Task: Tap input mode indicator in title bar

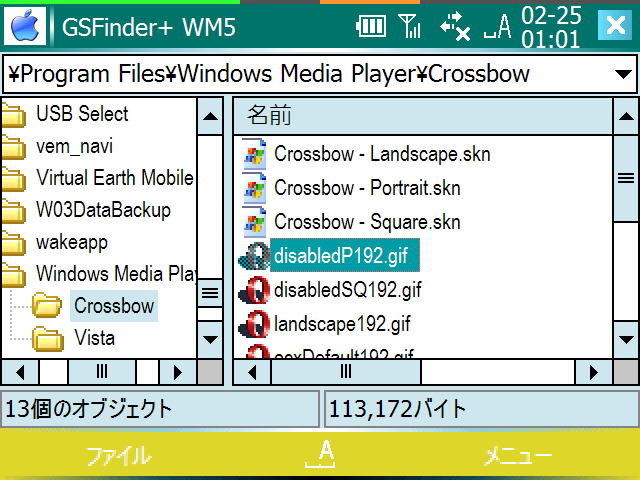Action: point(498,27)
